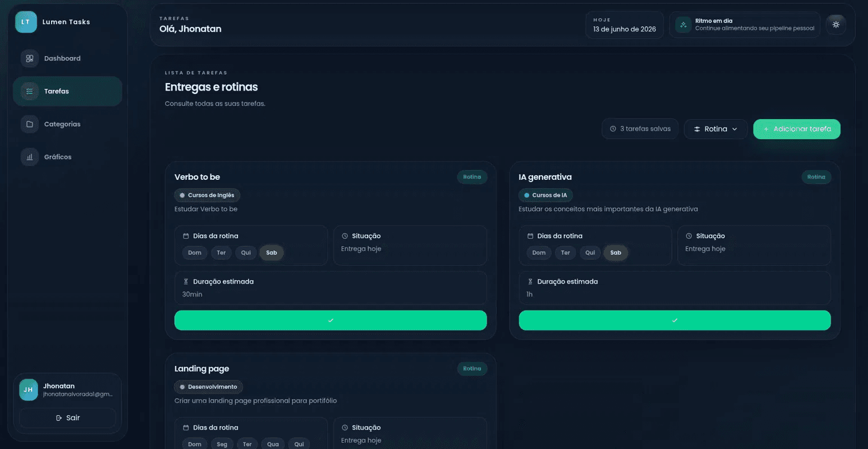Click the 30min duration value
This screenshot has height=449, width=868.
click(192, 294)
